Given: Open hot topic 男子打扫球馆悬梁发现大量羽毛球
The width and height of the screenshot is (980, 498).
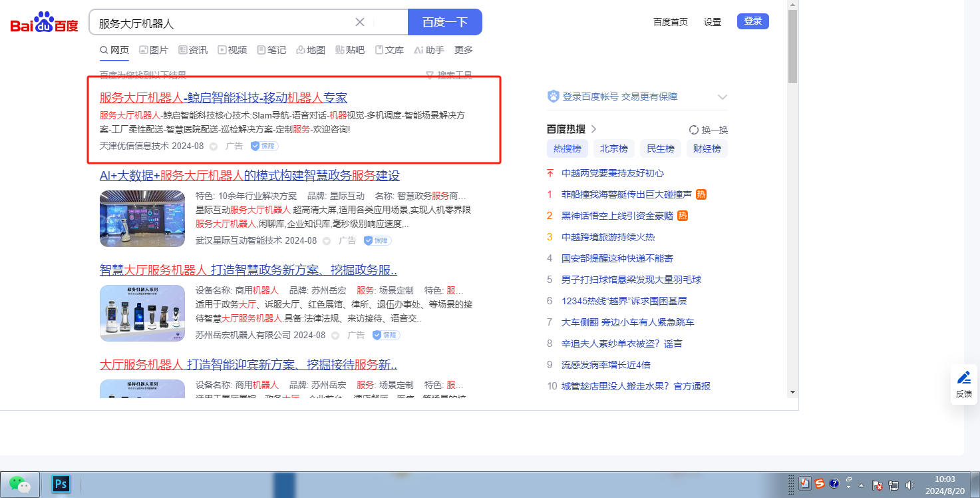Looking at the screenshot, I should pos(631,280).
